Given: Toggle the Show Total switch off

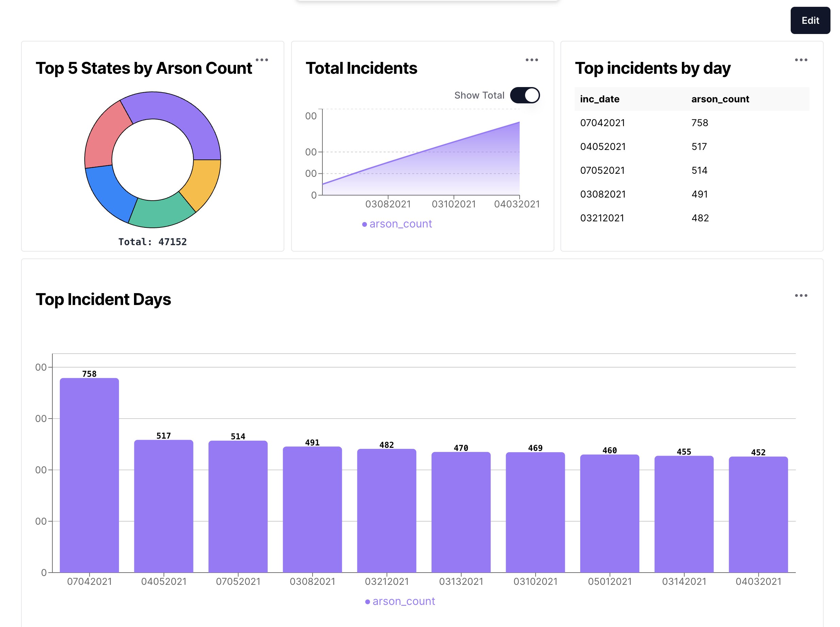Looking at the screenshot, I should pos(524,95).
